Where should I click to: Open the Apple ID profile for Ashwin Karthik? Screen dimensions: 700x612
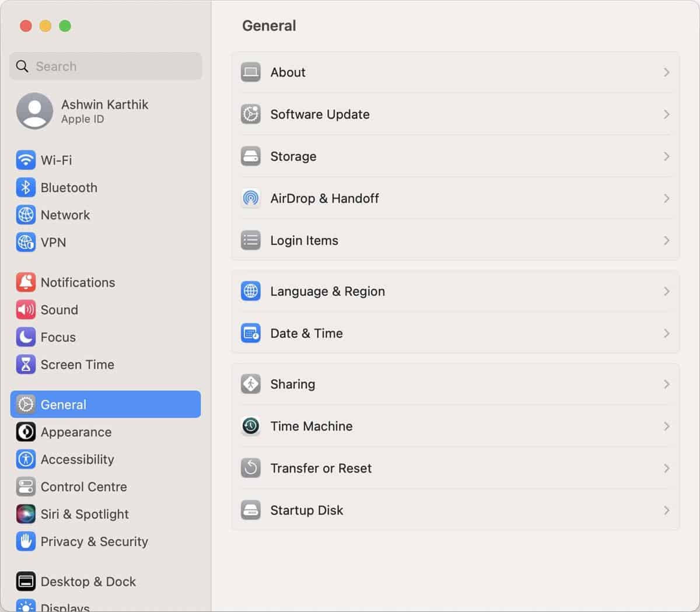(x=105, y=111)
